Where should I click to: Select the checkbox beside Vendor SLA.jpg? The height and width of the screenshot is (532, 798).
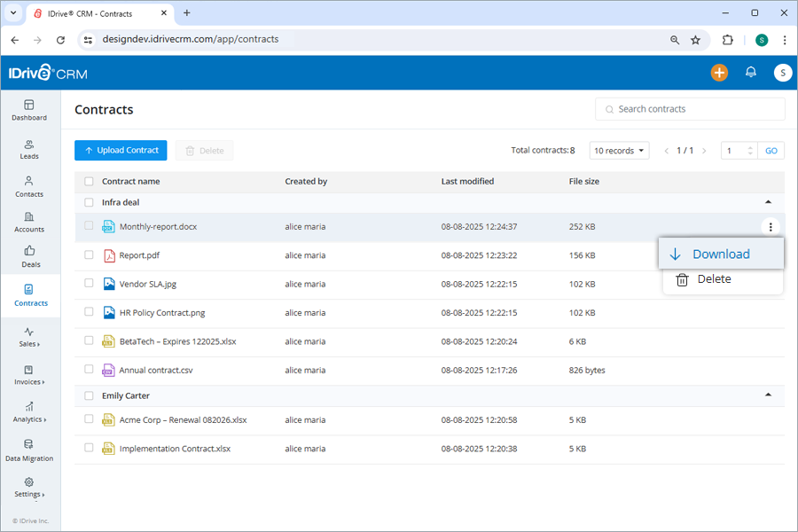coord(89,283)
